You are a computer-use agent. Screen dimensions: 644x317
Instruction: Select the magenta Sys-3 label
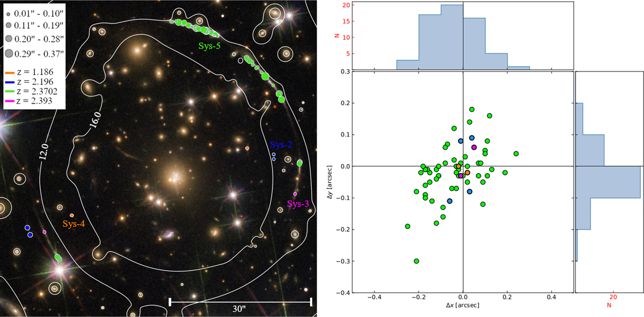click(298, 204)
